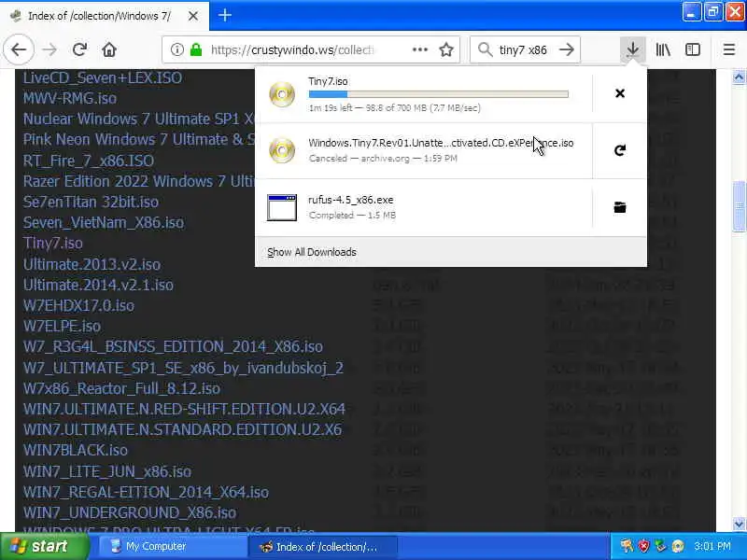Open containing folder for rufus-4.5_x86.exe
The width and height of the screenshot is (747, 560).
click(620, 207)
